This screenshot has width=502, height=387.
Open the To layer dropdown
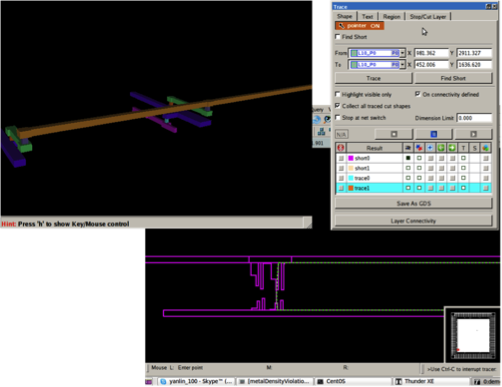click(x=402, y=64)
